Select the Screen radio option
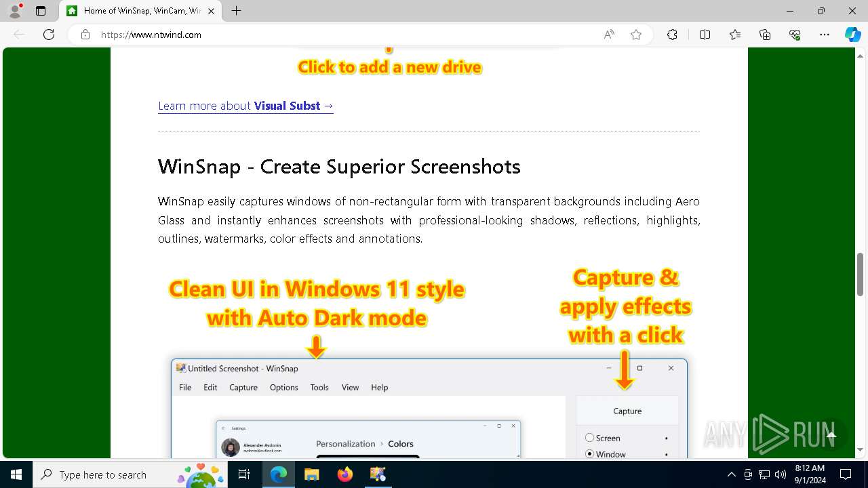868x488 pixels. tap(589, 438)
